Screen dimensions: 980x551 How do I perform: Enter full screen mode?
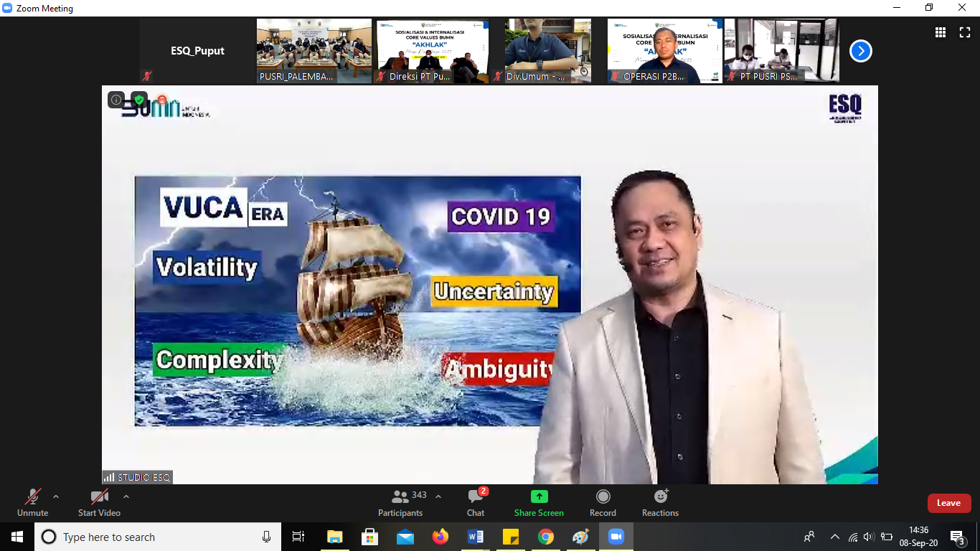pos(964,32)
